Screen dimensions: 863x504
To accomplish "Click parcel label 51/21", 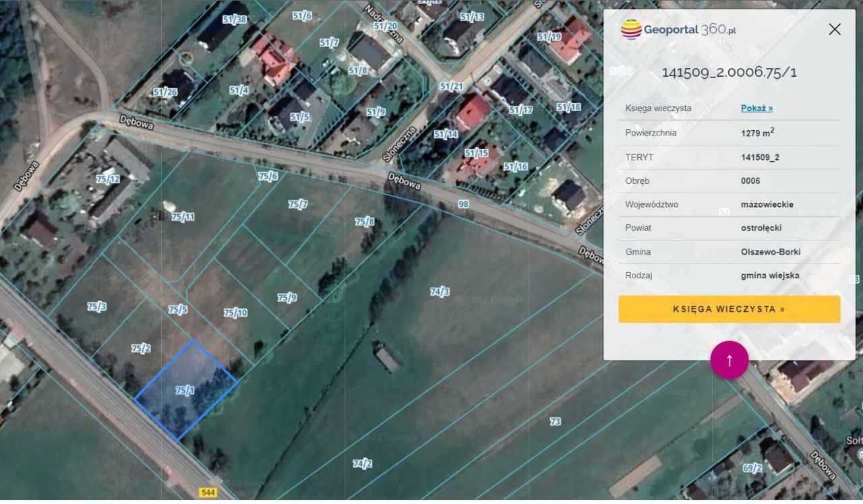I will pyautogui.click(x=452, y=86).
